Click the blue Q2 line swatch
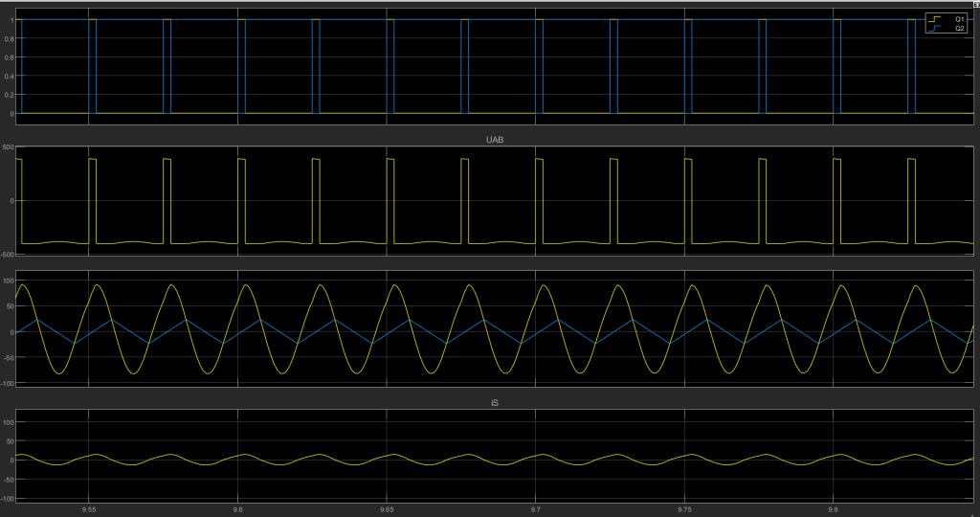980x517 pixels. 933,29
